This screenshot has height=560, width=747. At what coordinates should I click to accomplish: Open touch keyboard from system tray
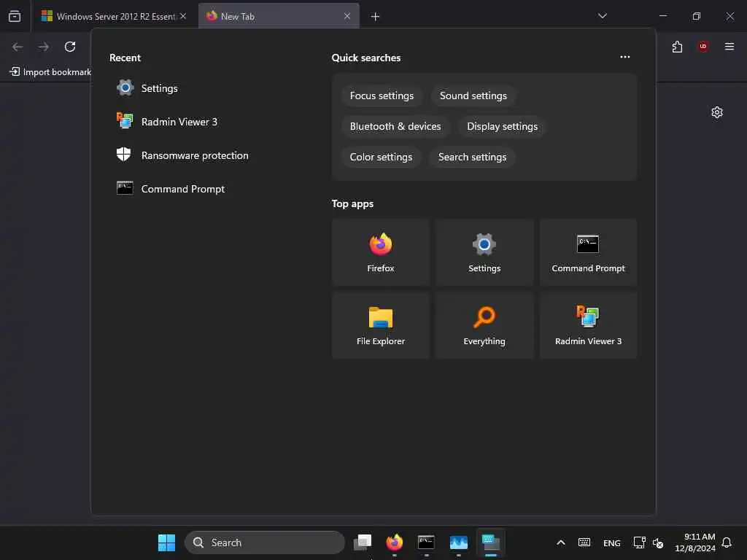pos(584,542)
